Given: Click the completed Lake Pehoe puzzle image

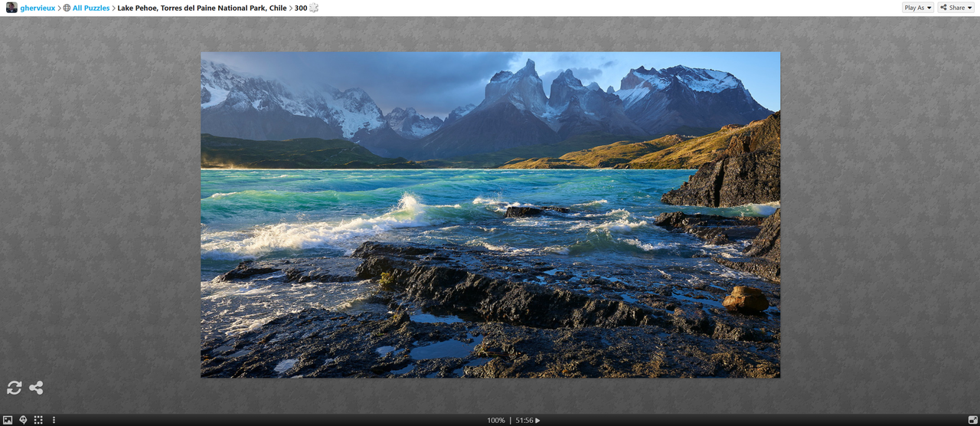Looking at the screenshot, I should (x=490, y=215).
